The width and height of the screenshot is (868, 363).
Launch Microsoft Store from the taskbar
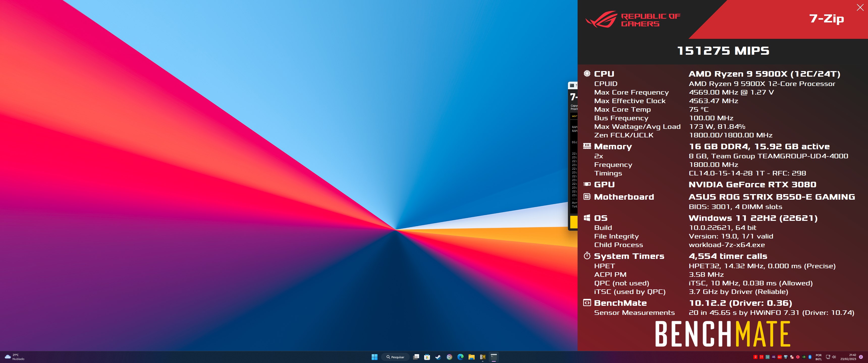[427, 357]
